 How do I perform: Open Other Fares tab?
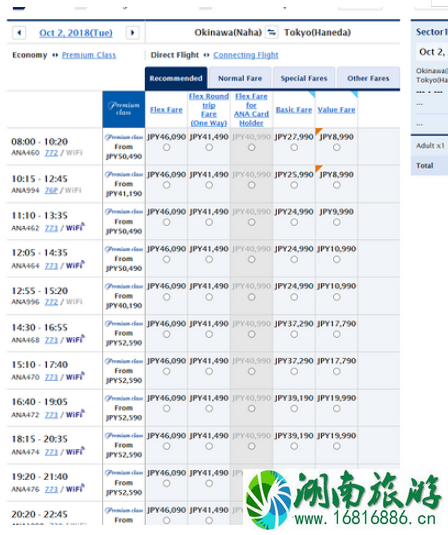click(x=368, y=78)
